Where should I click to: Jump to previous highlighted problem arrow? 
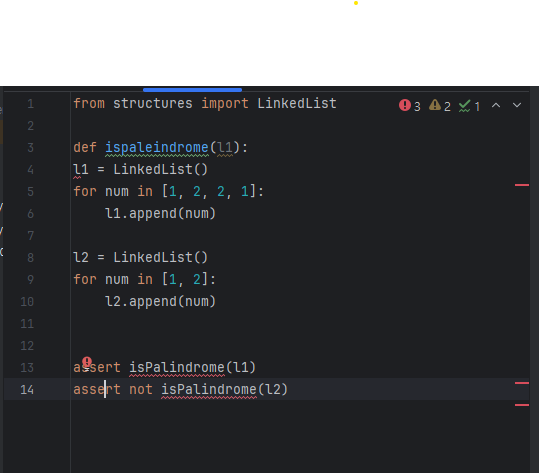496,105
